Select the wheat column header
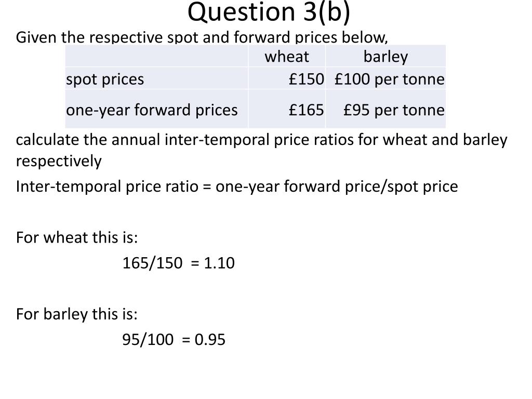 pyautogui.click(x=287, y=56)
